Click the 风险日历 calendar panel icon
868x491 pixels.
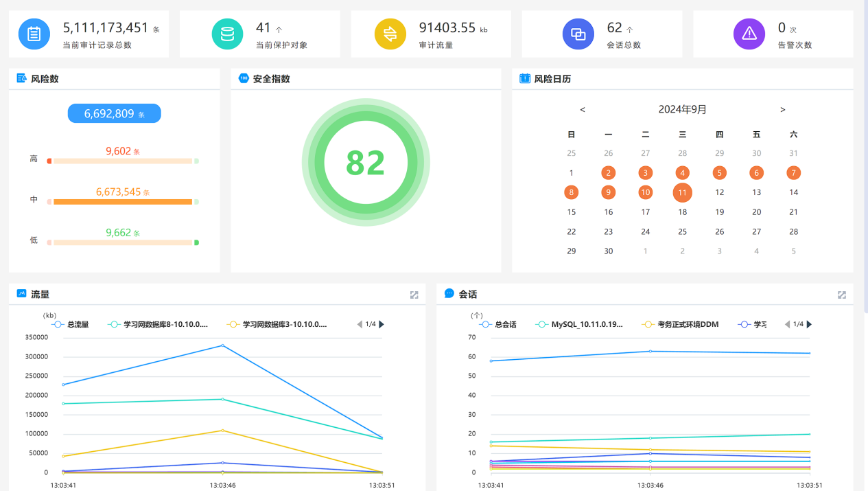point(525,79)
